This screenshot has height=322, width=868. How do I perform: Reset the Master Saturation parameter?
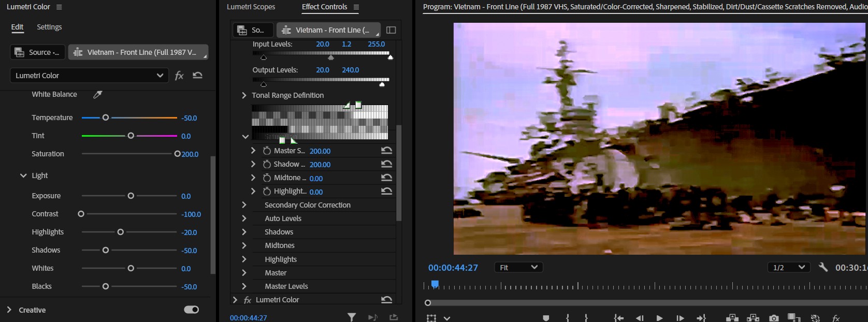coord(386,151)
